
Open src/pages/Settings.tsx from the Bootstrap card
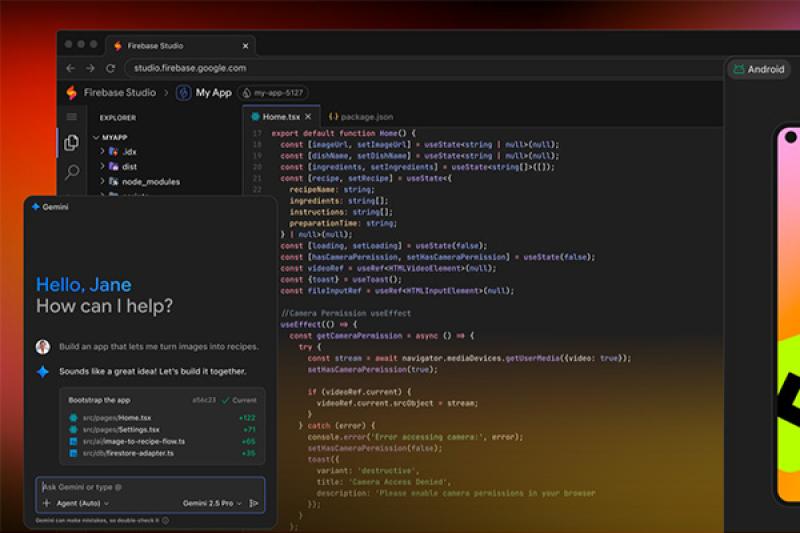point(121,429)
